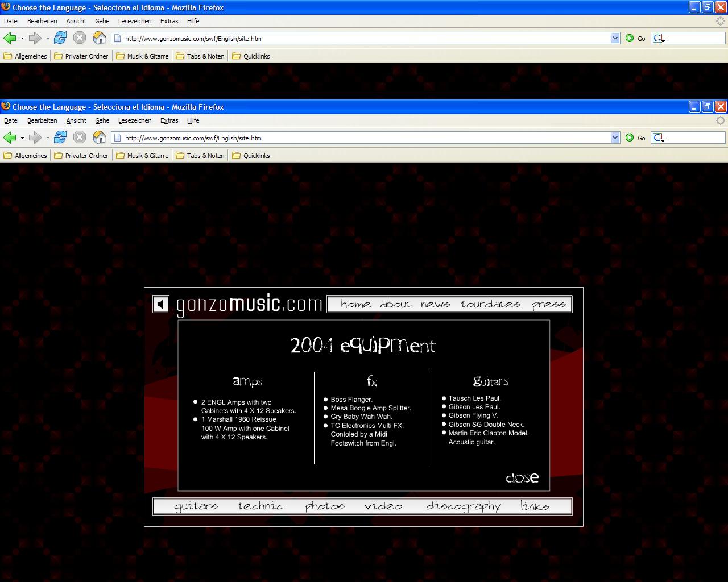This screenshot has height=582, width=728.
Task: Open Ansicht menu in lower Firefox window
Action: tap(76, 120)
